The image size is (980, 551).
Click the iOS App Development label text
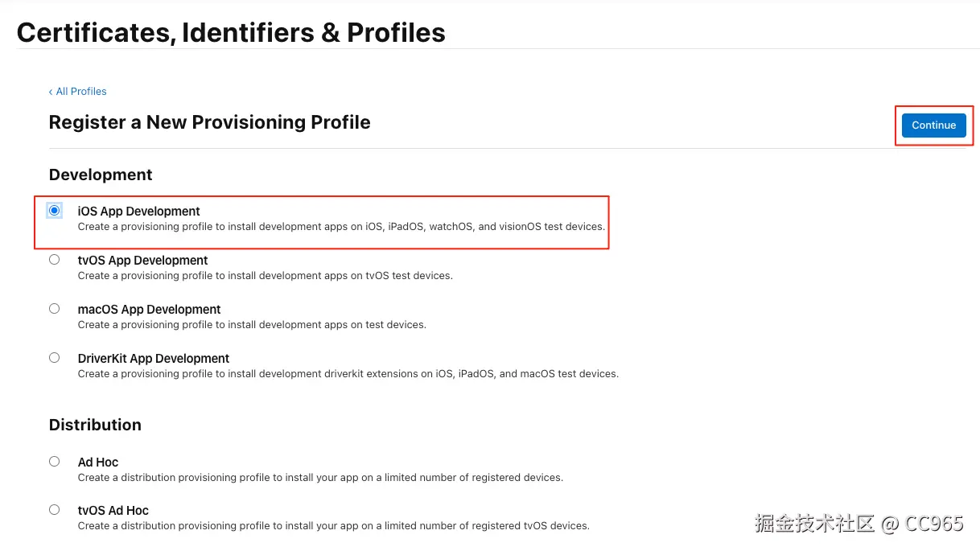tap(138, 212)
